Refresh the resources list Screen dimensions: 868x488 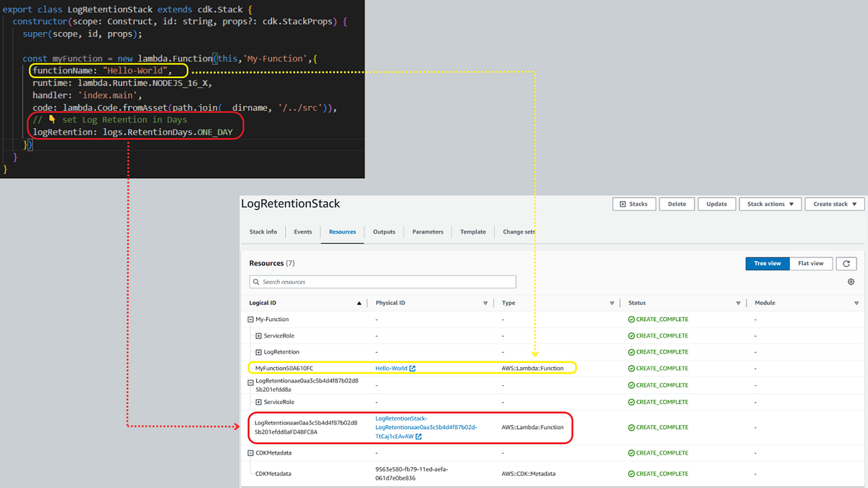[846, 263]
